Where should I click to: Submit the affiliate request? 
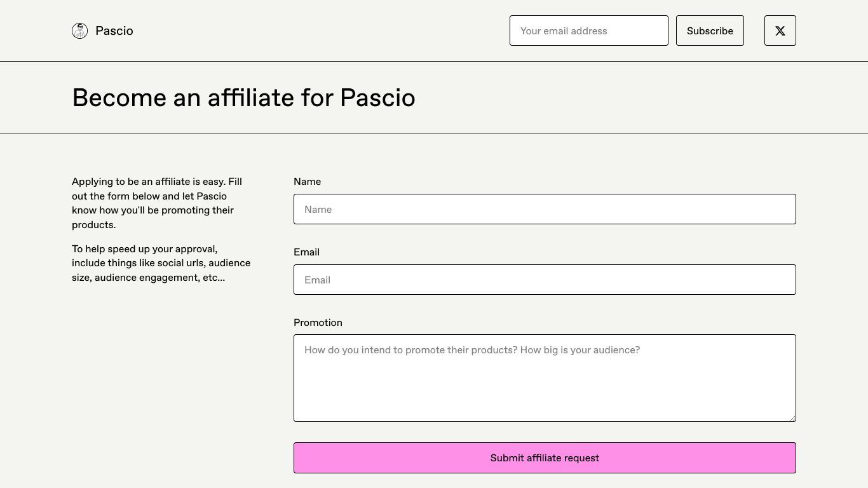545,457
